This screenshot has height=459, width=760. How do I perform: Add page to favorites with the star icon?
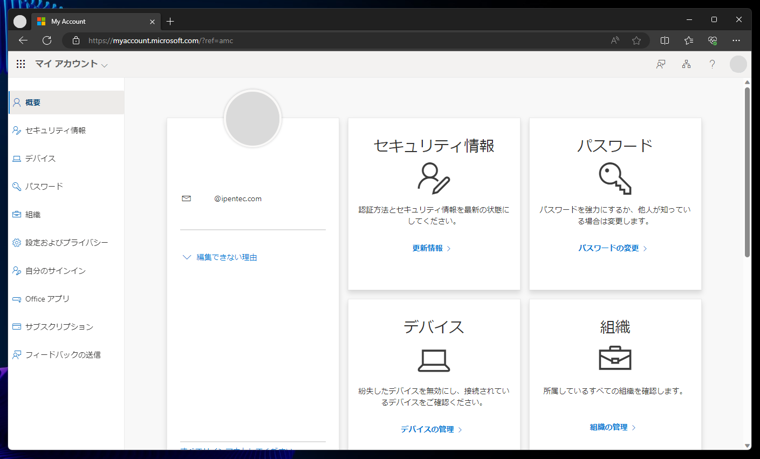(636, 41)
